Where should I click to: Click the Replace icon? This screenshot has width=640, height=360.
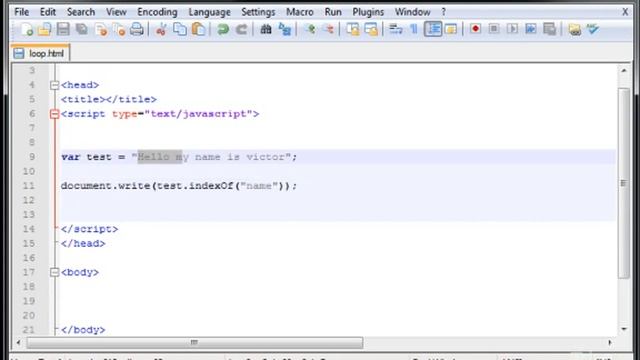click(284, 29)
